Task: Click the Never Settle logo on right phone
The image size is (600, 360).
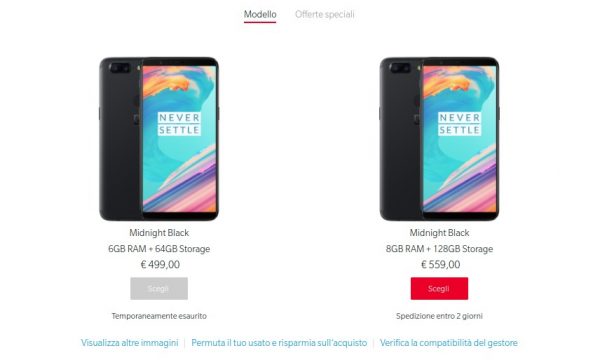Action: pyautogui.click(x=459, y=124)
